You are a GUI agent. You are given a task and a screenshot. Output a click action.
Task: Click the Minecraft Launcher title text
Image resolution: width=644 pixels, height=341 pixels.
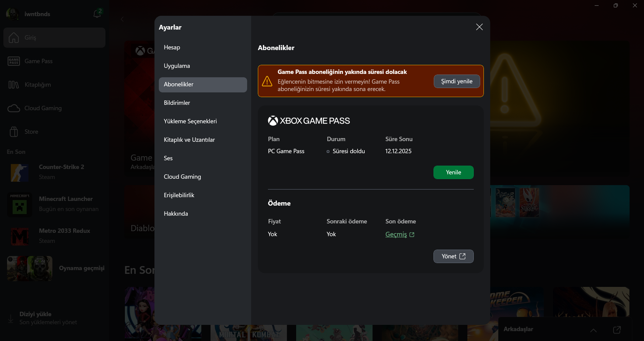pos(66,199)
